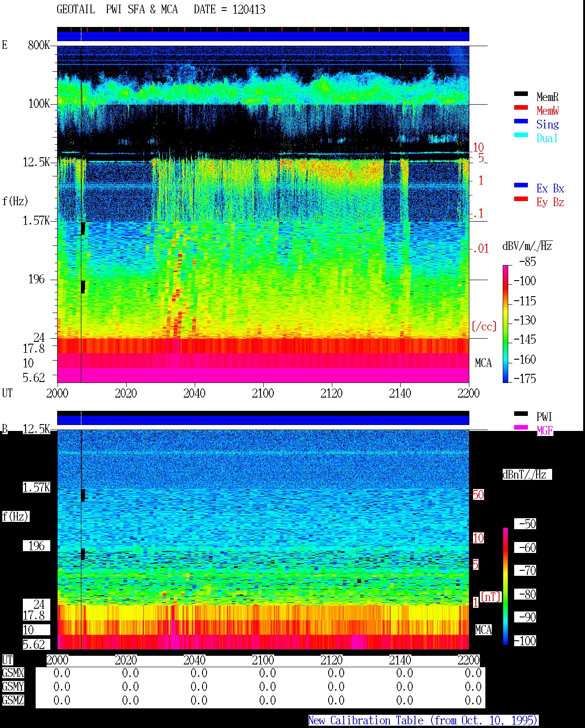Click the red 50 nT scale mark
The image size is (585, 728).
click(x=478, y=494)
